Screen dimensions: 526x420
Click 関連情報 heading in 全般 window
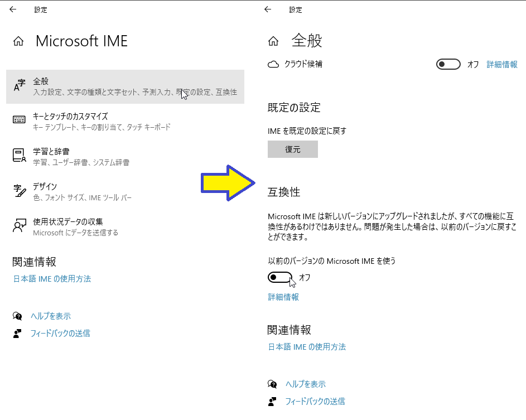[289, 330]
